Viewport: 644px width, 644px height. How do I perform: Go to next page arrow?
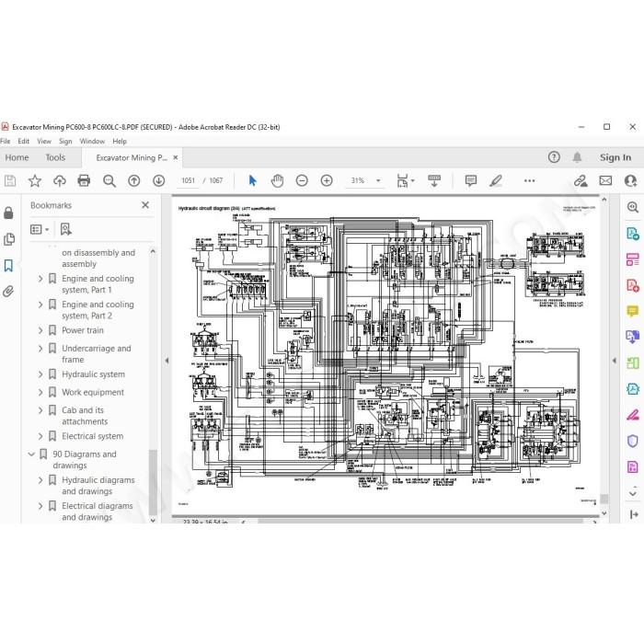tap(159, 180)
